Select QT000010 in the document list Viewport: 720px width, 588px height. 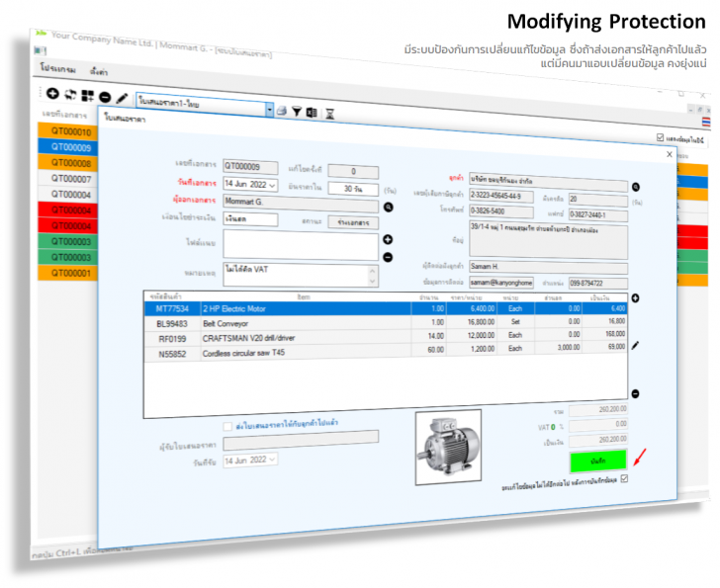click(68, 131)
